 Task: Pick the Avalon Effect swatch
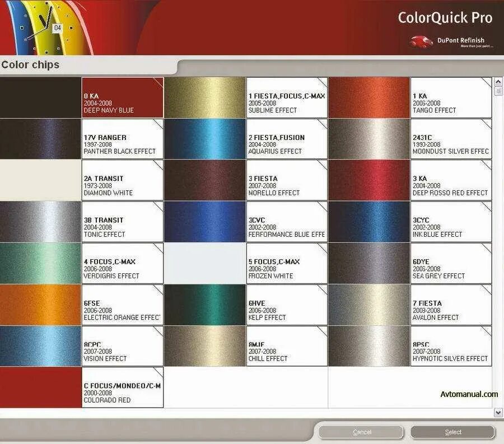[x=370, y=305]
